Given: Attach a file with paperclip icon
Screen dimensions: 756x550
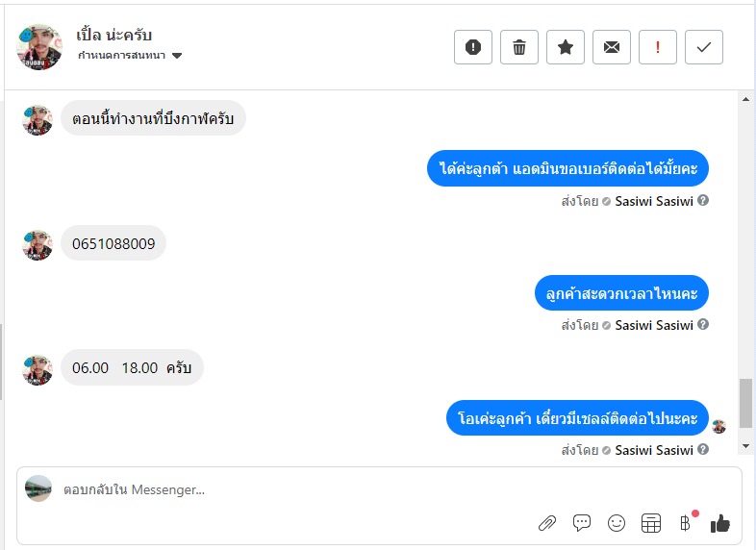Looking at the screenshot, I should pyautogui.click(x=547, y=523).
